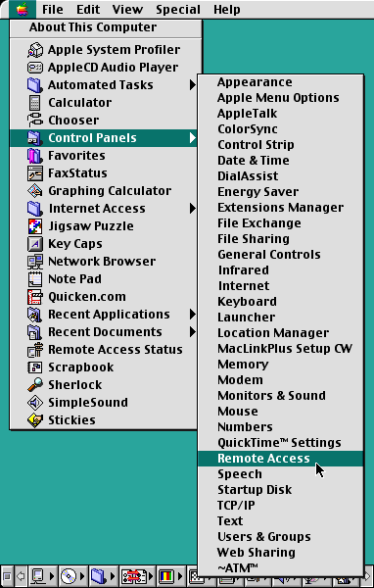Click the Control Strip close box
The width and height of the screenshot is (374, 588).
tap(7, 575)
